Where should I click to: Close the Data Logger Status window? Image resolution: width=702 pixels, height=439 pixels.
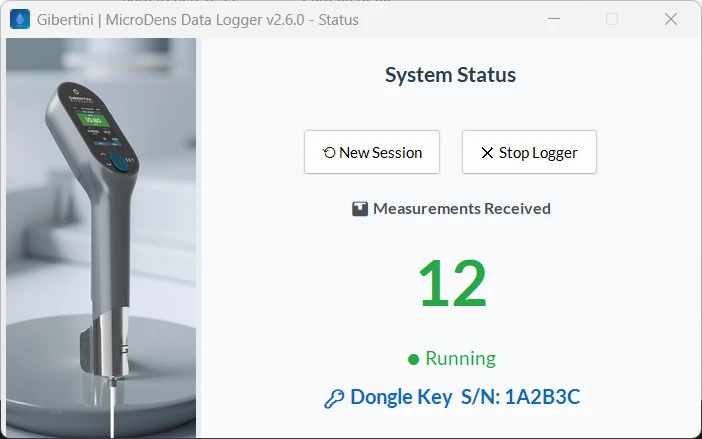(671, 19)
